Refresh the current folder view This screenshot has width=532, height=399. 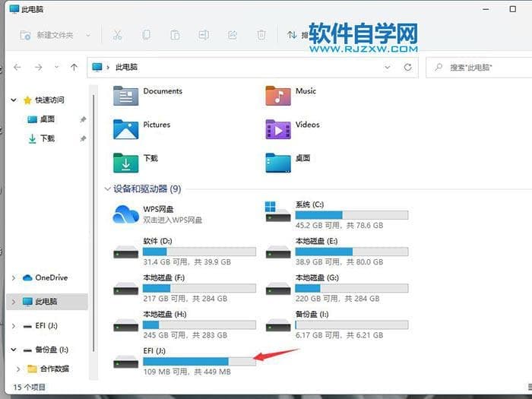(x=408, y=67)
